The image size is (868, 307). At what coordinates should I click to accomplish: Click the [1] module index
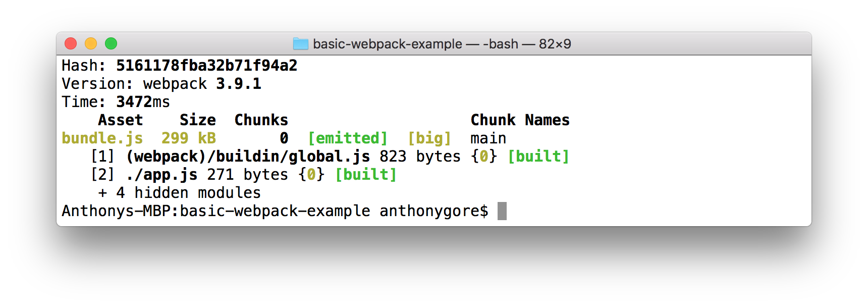102,157
